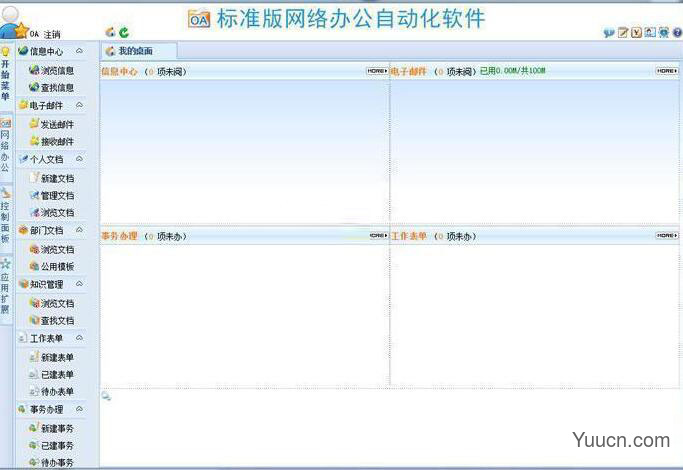
Task: Click the 个人文档 sidebar section header
Action: [51, 159]
